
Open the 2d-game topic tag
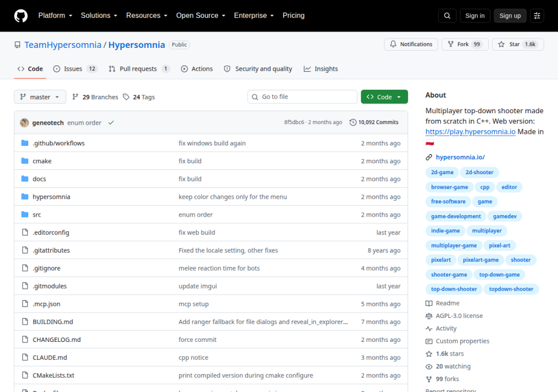click(442, 173)
